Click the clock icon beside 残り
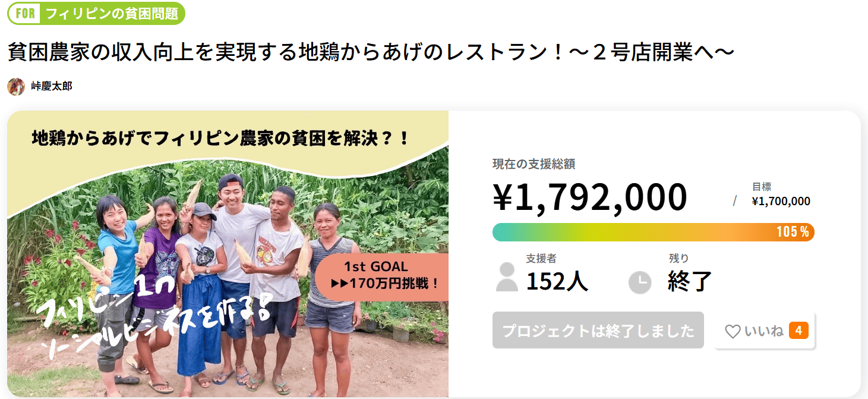The width and height of the screenshot is (868, 399). coord(640,282)
